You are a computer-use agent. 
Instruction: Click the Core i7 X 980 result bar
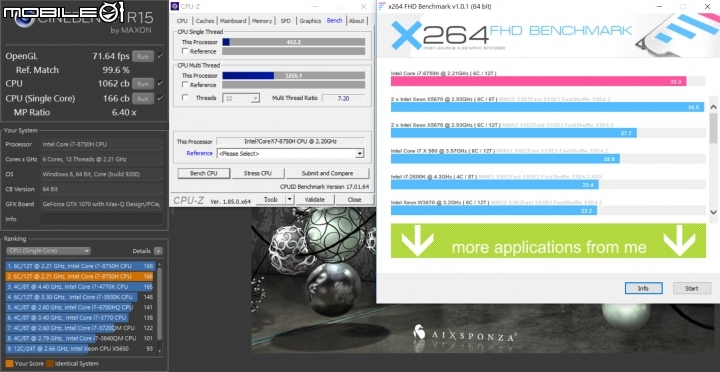click(505, 159)
